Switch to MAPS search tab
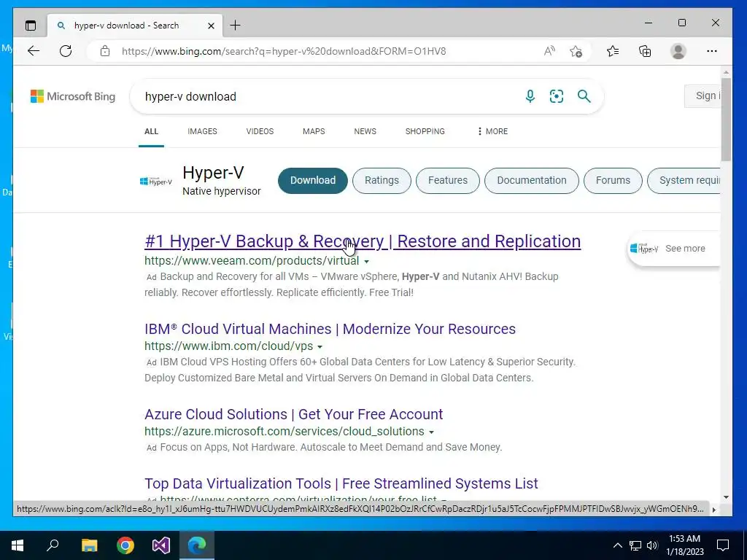Image resolution: width=747 pixels, height=560 pixels. tap(314, 131)
